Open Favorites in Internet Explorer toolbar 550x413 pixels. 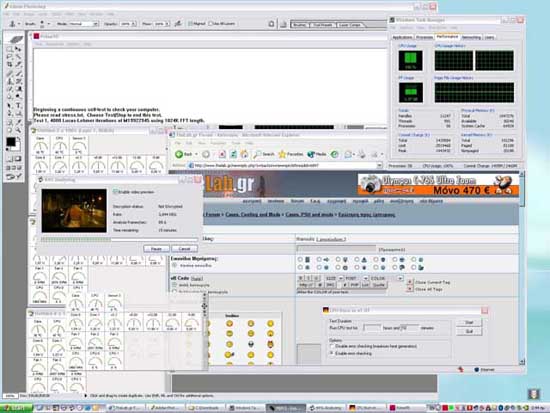(291, 154)
